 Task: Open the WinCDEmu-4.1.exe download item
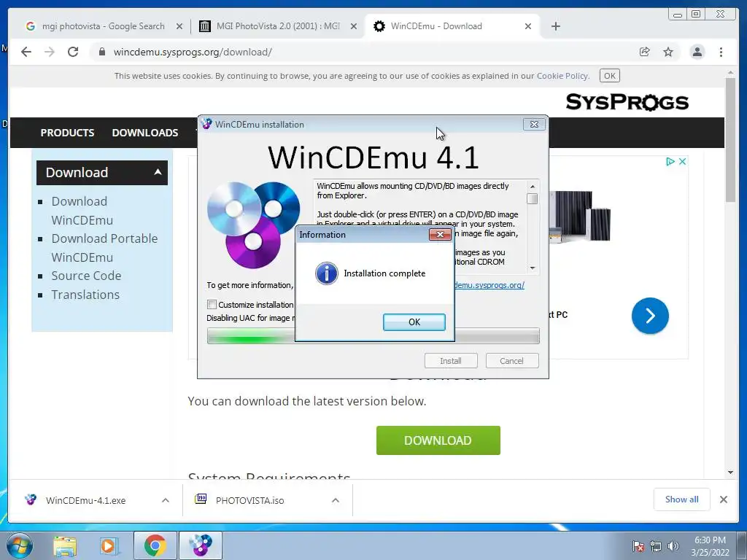point(85,500)
